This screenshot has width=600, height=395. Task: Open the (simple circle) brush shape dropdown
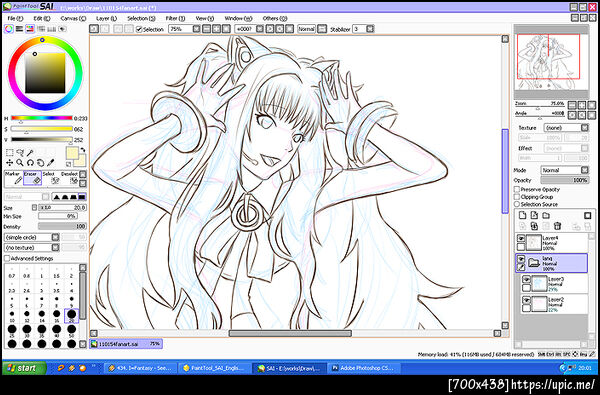[x=55, y=237]
